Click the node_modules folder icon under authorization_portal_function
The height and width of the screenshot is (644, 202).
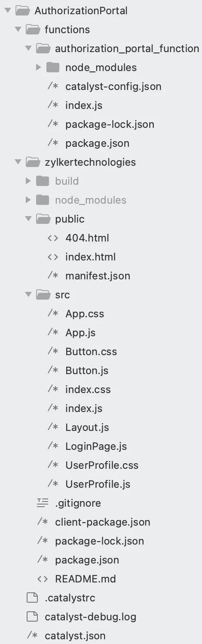(53, 68)
